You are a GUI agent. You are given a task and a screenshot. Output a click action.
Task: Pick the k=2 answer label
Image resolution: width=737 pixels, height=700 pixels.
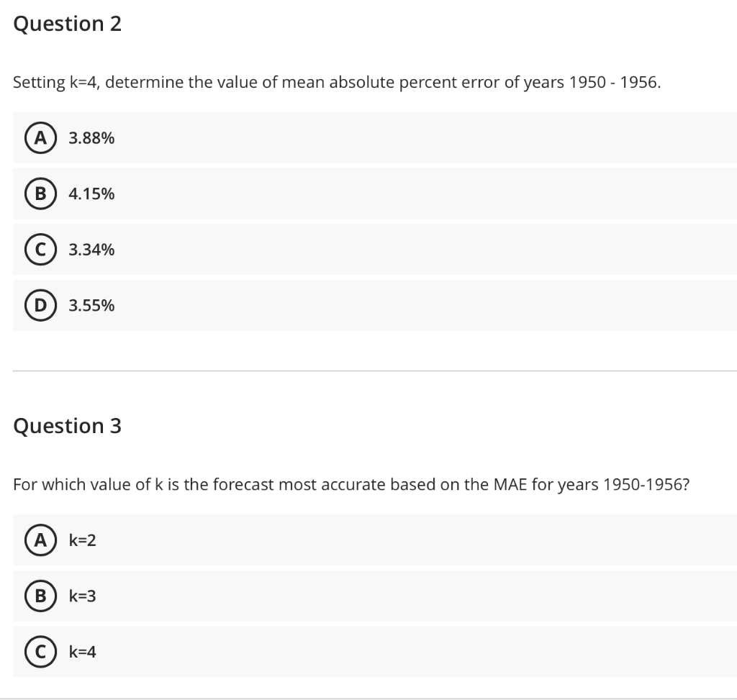click(82, 540)
